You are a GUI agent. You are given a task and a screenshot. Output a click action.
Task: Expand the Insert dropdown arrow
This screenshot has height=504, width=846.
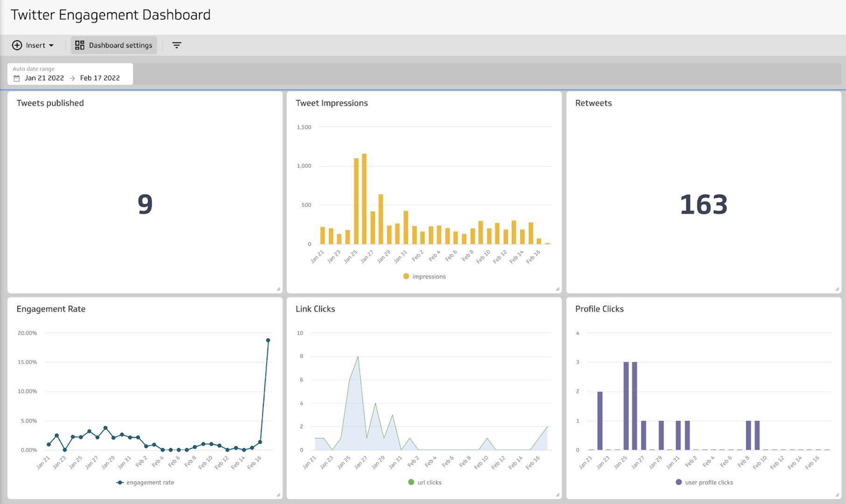click(x=51, y=46)
